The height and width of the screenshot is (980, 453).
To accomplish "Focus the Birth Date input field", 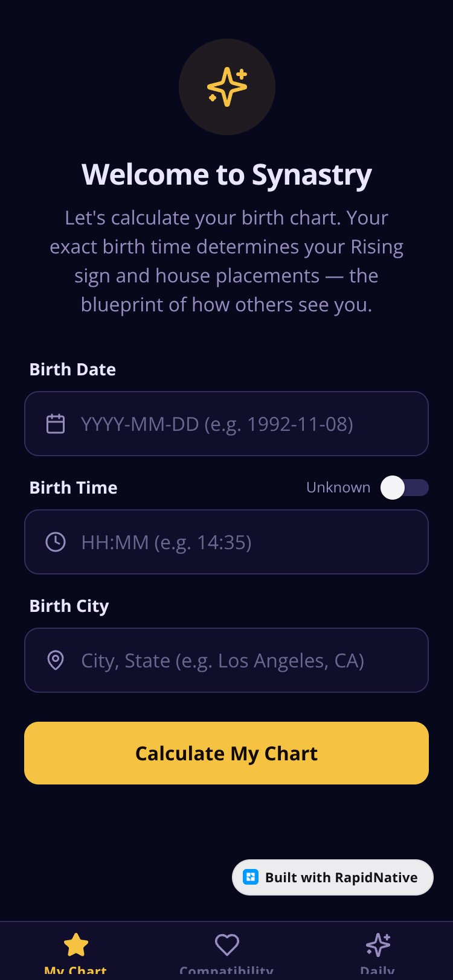I will pyautogui.click(x=226, y=424).
